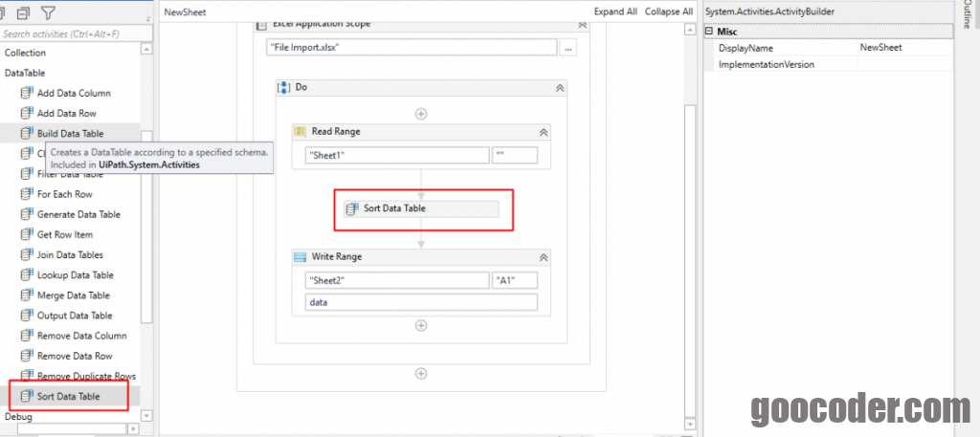Collapse the DataTable category
The height and width of the screenshot is (437, 980).
tap(24, 73)
